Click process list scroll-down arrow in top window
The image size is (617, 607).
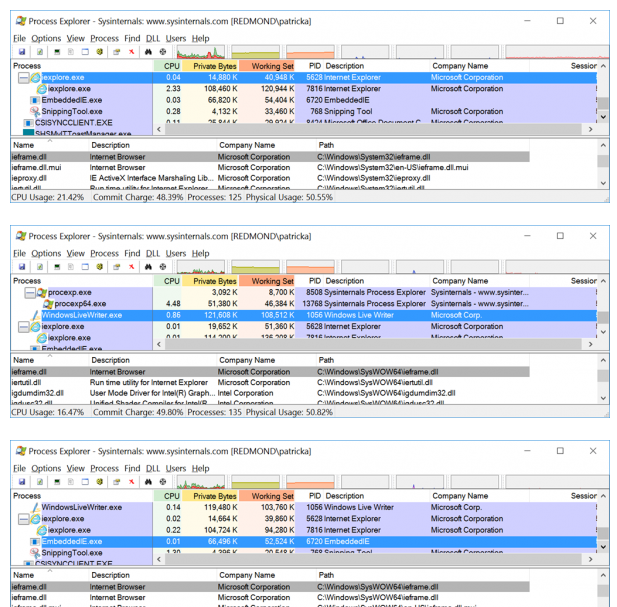603,117
